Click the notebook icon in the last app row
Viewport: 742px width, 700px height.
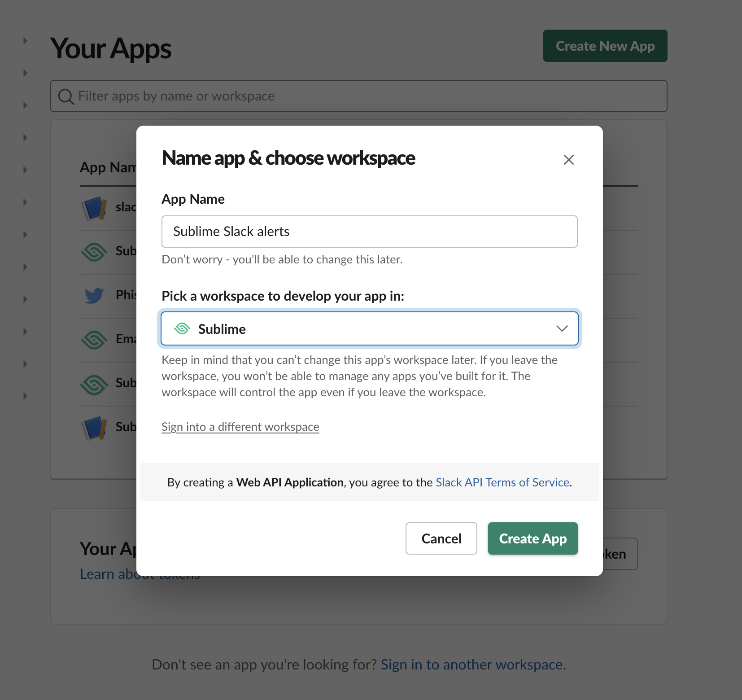pyautogui.click(x=94, y=428)
